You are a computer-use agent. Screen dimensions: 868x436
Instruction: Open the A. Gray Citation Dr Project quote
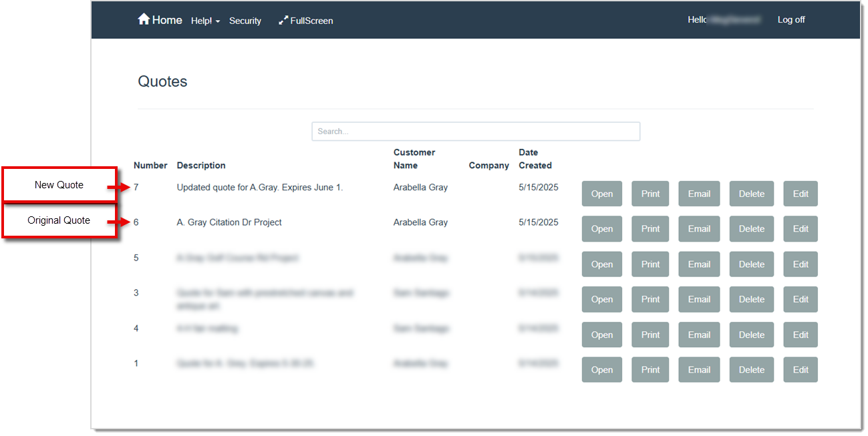(x=601, y=229)
